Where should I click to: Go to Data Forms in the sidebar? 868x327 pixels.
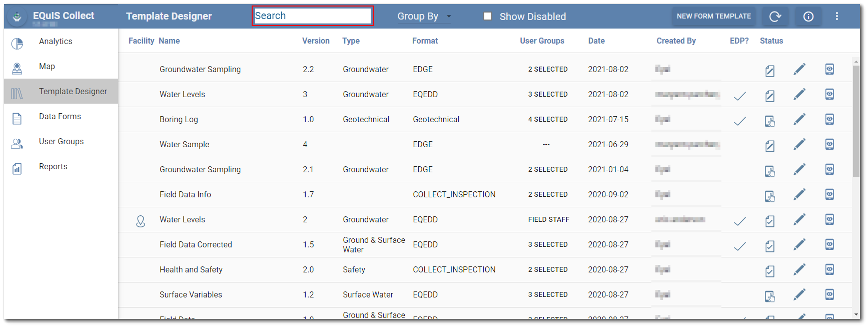click(60, 117)
